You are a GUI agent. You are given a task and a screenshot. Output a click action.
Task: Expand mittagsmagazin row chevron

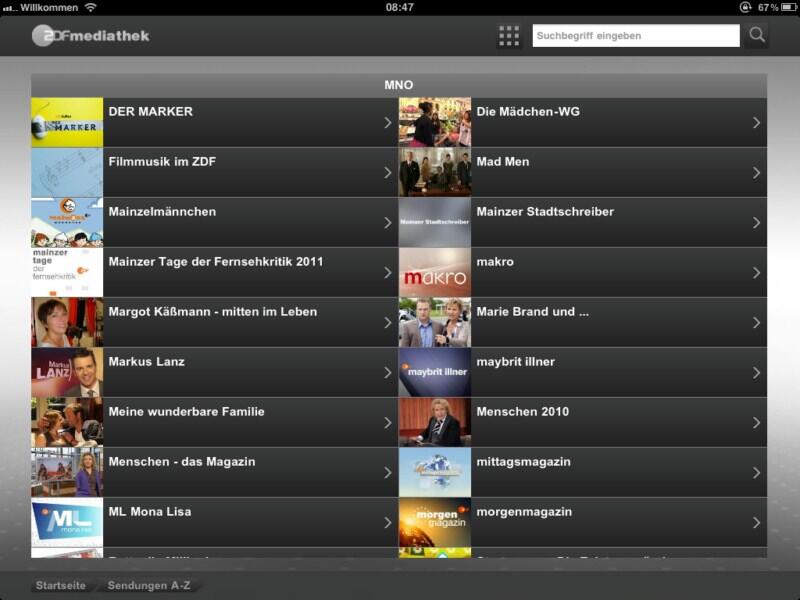coord(756,472)
